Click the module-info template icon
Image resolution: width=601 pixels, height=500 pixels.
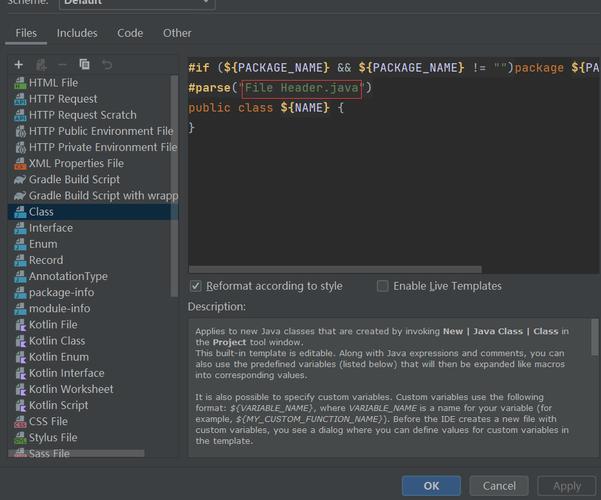pos(20,308)
